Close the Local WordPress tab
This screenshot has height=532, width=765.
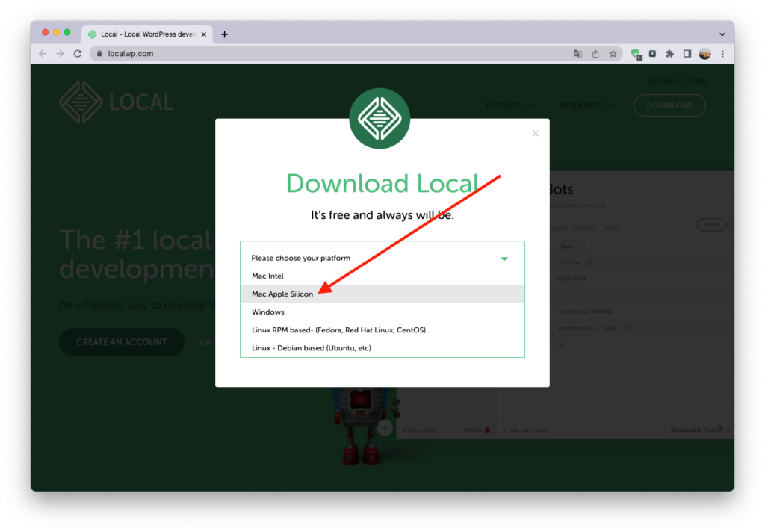point(204,34)
